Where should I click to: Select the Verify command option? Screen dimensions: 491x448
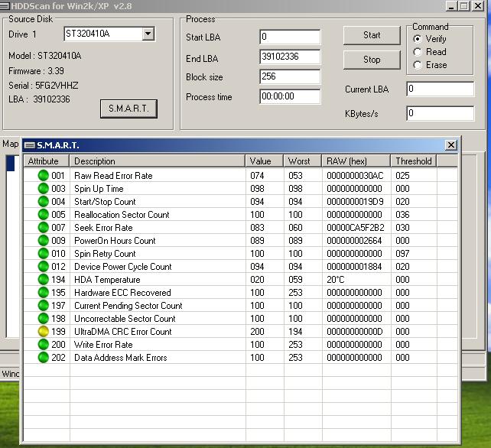tap(418, 39)
